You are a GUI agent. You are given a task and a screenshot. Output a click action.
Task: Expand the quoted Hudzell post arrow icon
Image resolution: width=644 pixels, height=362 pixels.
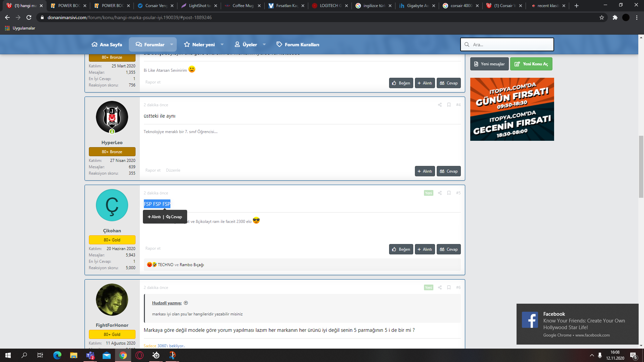(186, 303)
